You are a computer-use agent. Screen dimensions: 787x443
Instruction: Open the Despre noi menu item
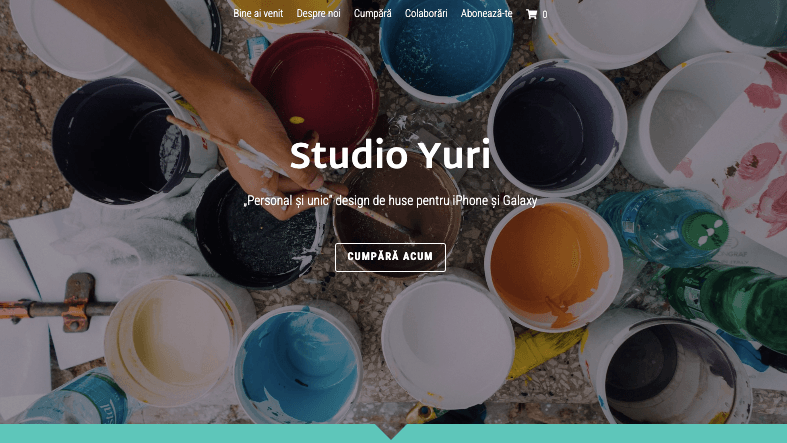[x=318, y=14]
